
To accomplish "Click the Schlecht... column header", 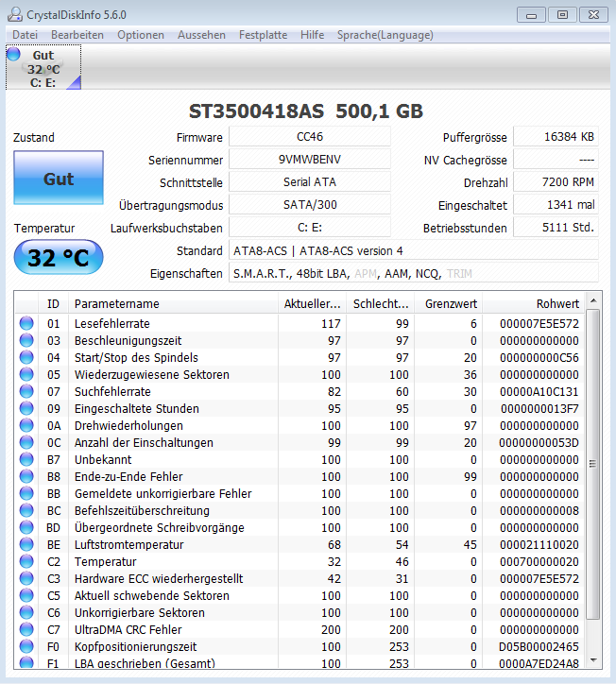I will tap(381, 304).
